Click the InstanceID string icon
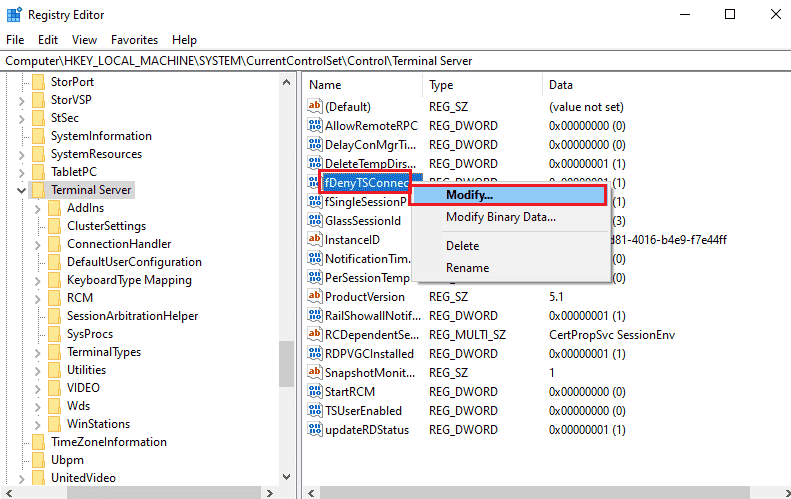 (315, 239)
